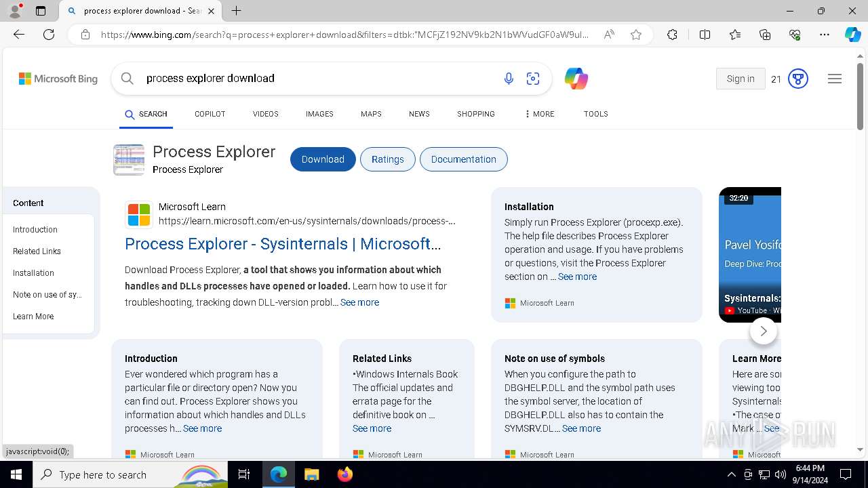Play the Pavel Yosifovich YouTube video thumbnail
Screen dimensions: 868x488
click(750, 255)
